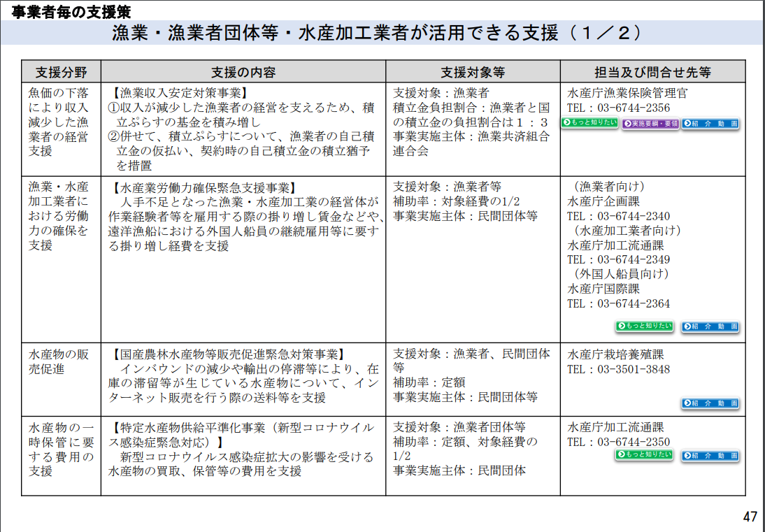Click the 支援分野 column header

click(x=61, y=72)
